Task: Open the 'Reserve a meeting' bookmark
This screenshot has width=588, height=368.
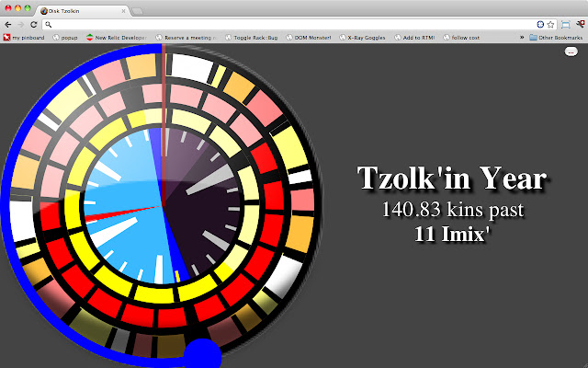Action: pyautogui.click(x=186, y=38)
